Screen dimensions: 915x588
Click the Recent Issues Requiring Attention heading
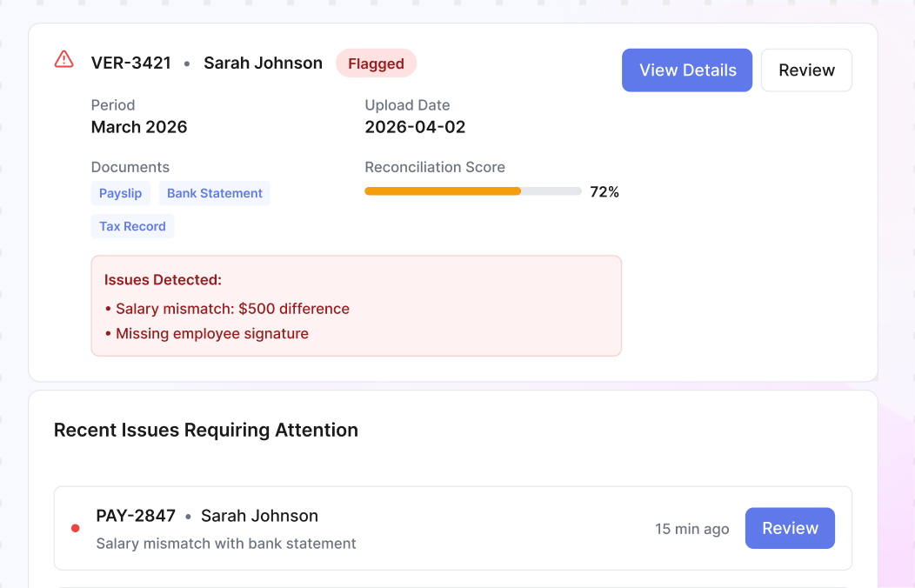point(206,430)
